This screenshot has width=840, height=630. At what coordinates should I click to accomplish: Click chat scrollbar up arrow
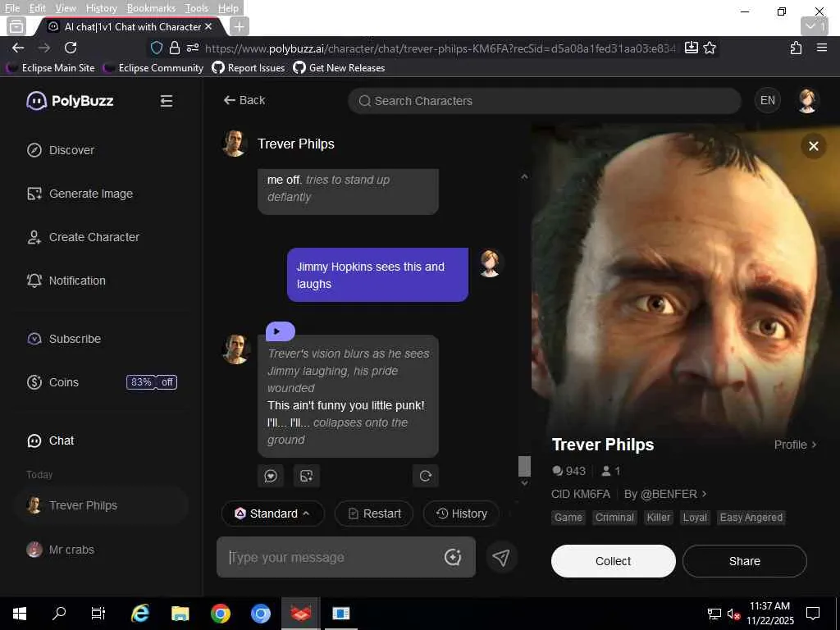(x=524, y=176)
